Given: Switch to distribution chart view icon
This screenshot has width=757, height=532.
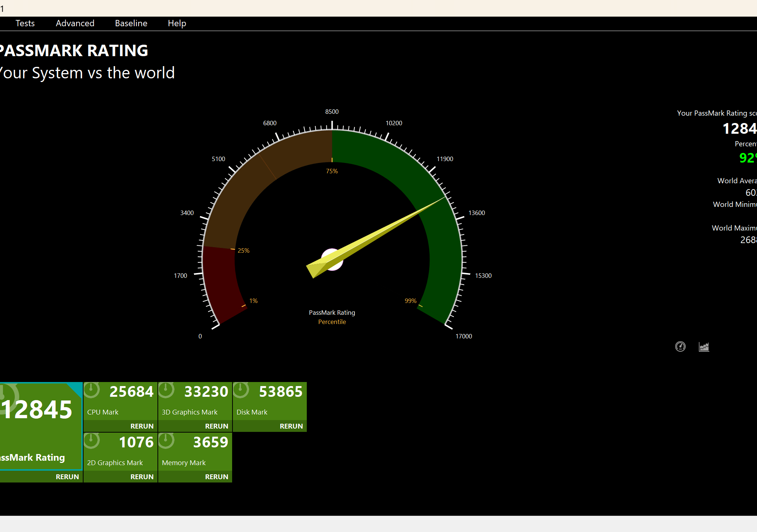Looking at the screenshot, I should pos(704,347).
